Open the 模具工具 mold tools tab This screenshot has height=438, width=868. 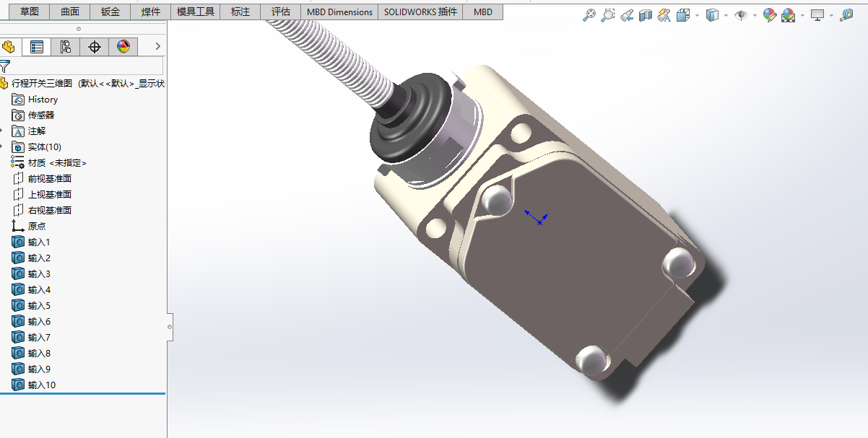click(x=196, y=12)
